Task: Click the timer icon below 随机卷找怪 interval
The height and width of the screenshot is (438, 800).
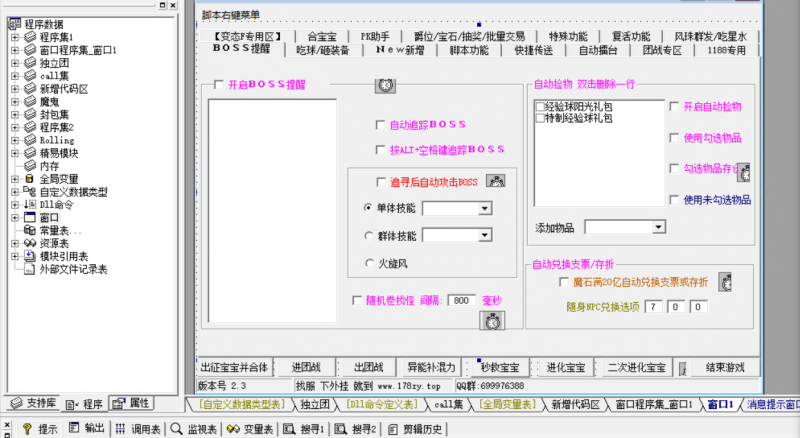Action: pos(492,321)
